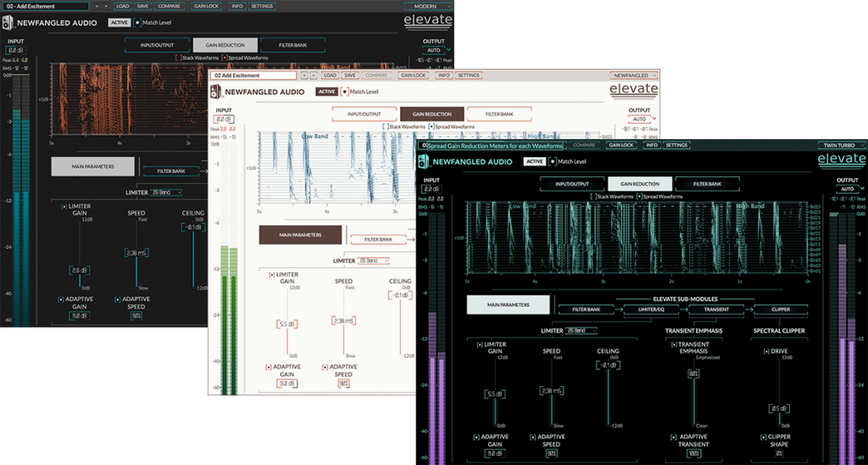Viewport: 868px width, 465px height.
Task: Toggle the Clipper Shape link icon
Action: tap(765, 437)
